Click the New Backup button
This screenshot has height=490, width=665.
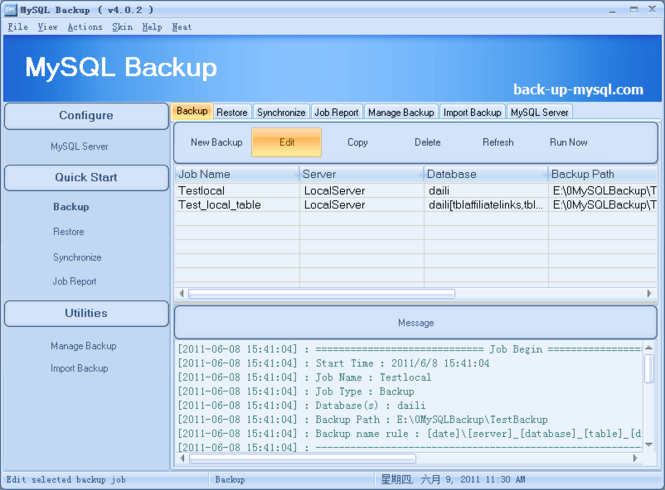(x=216, y=143)
